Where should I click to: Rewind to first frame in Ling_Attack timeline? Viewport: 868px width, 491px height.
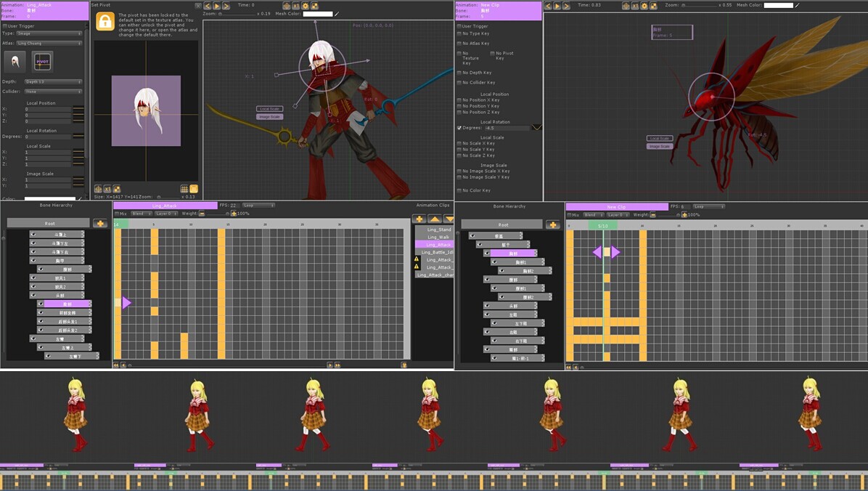[116, 365]
